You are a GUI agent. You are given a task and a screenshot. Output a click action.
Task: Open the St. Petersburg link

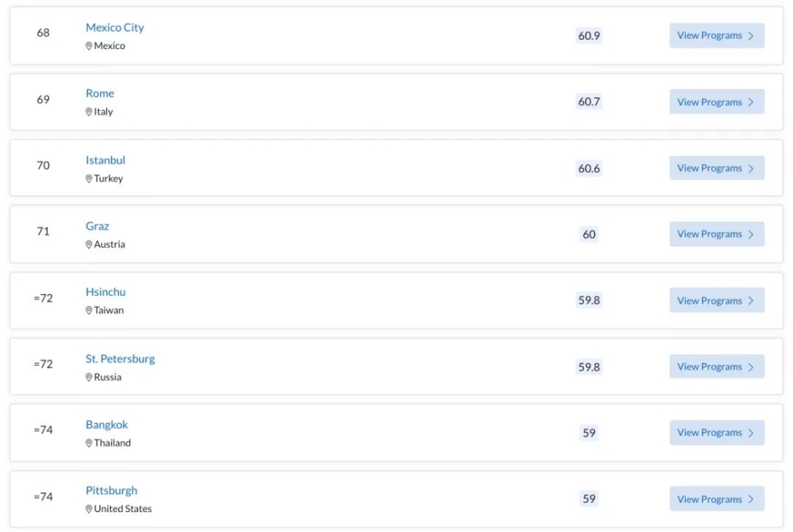click(x=120, y=358)
